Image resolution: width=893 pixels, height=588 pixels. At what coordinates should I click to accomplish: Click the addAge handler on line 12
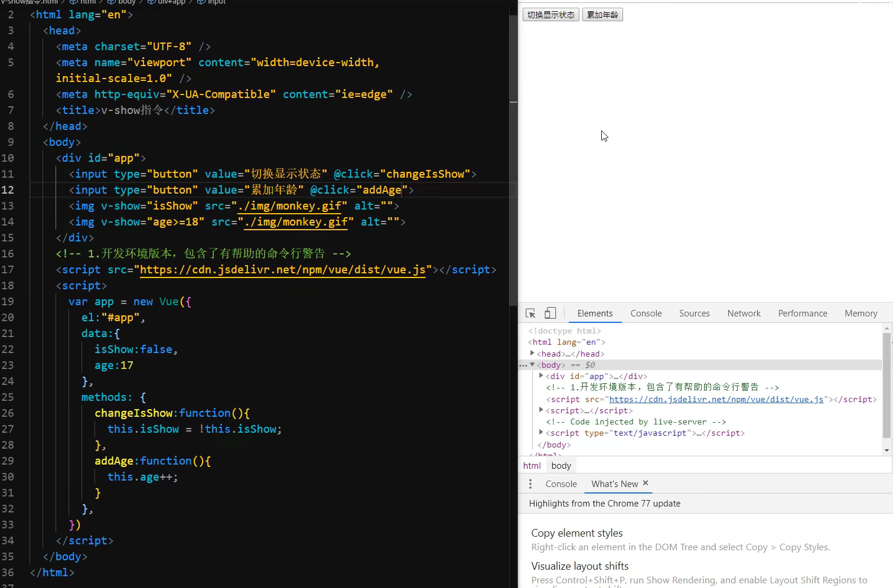point(382,190)
